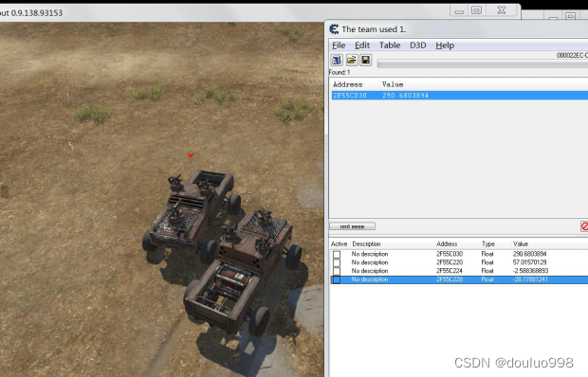Click the open file folder icon
The width and height of the screenshot is (588, 377).
pos(351,60)
